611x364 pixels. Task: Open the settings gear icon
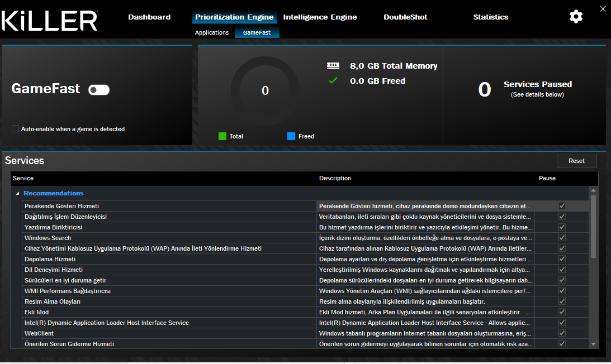pos(576,17)
